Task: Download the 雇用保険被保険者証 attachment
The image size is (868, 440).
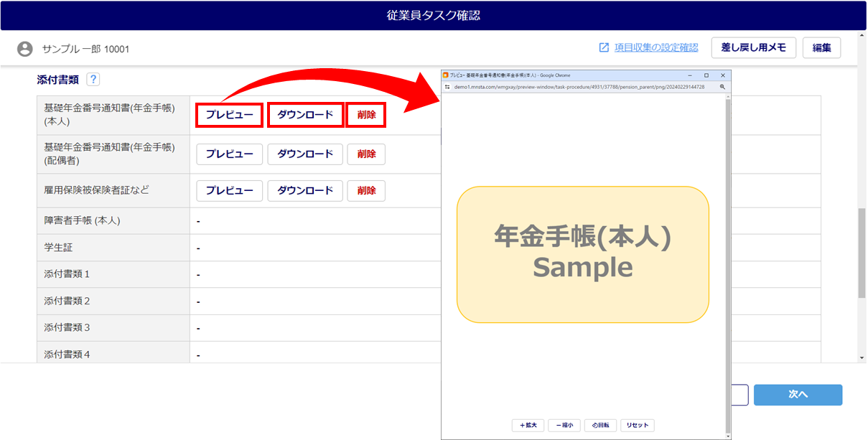Action: 305,191
